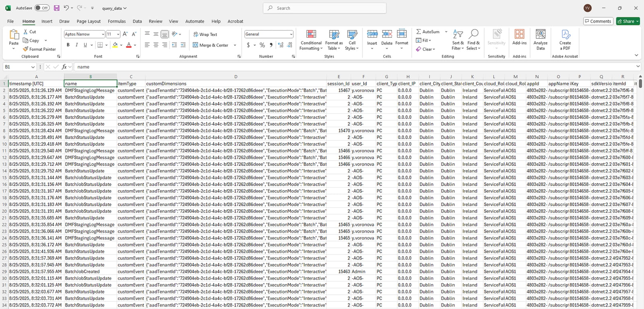Toggle AutoSave switch on
The height and width of the screenshot is (309, 644).
pyautogui.click(x=42, y=8)
